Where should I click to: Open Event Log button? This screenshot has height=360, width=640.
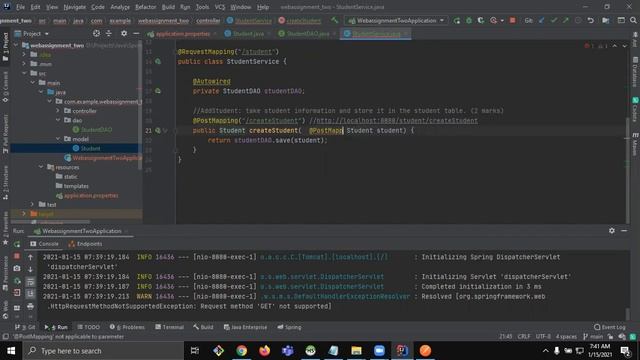click(610, 327)
